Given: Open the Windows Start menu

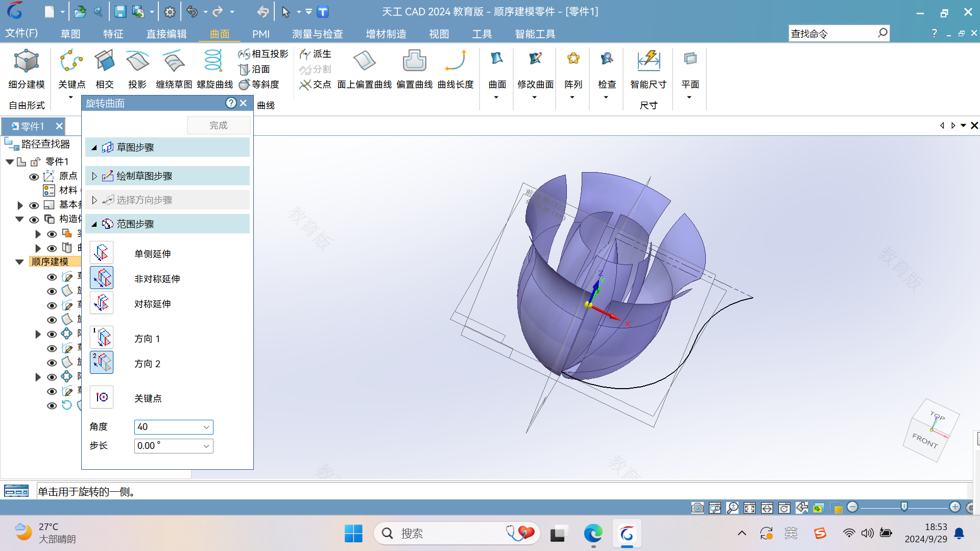Looking at the screenshot, I should point(353,534).
